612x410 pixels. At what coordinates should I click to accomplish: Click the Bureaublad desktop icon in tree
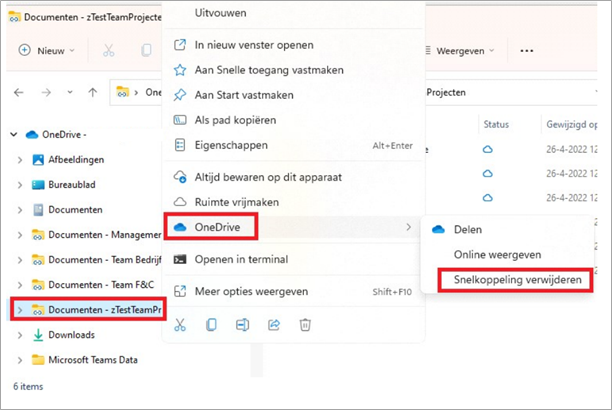pos(38,185)
